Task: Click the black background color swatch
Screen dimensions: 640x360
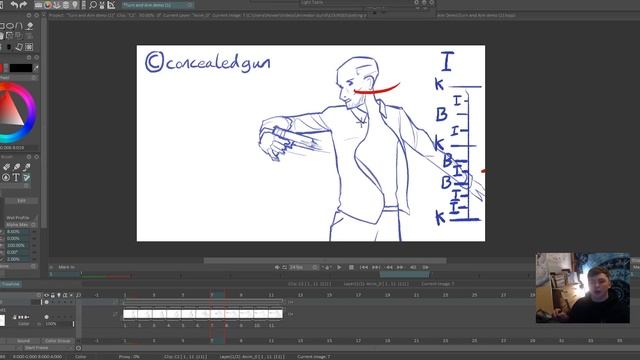Action: [x=21, y=68]
